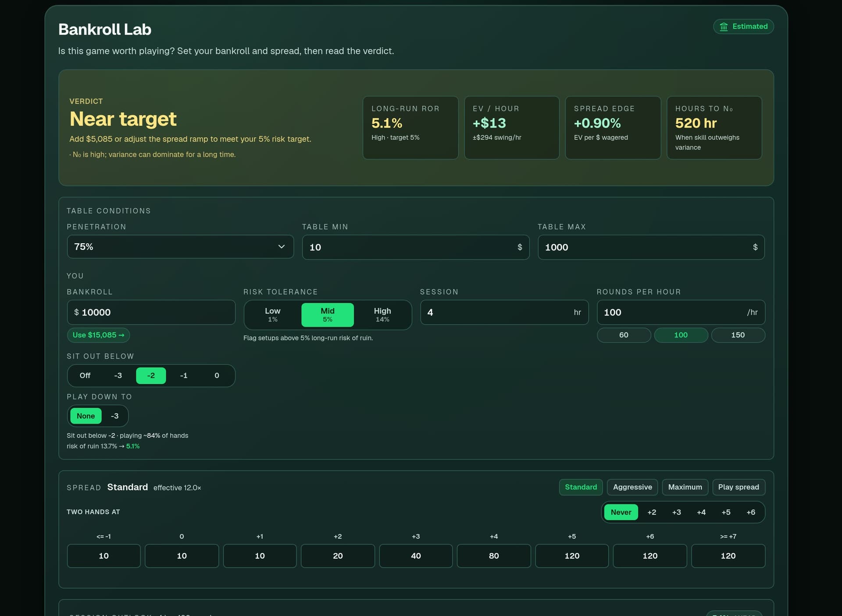842x616 pixels.
Task: Set Two Hands At to Never
Action: pos(621,512)
